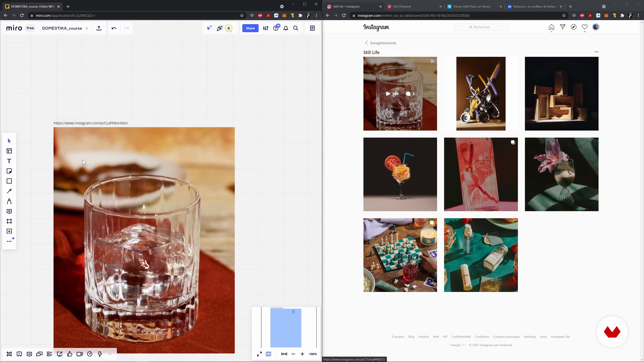Open the glass video post with 581 views
The image size is (644, 362).
pyautogui.click(x=400, y=94)
